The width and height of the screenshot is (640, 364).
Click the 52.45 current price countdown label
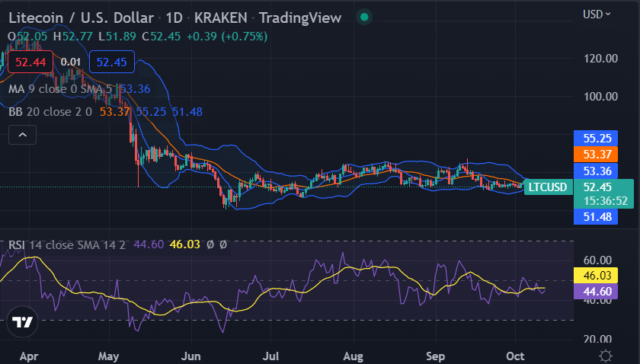pyautogui.click(x=603, y=194)
